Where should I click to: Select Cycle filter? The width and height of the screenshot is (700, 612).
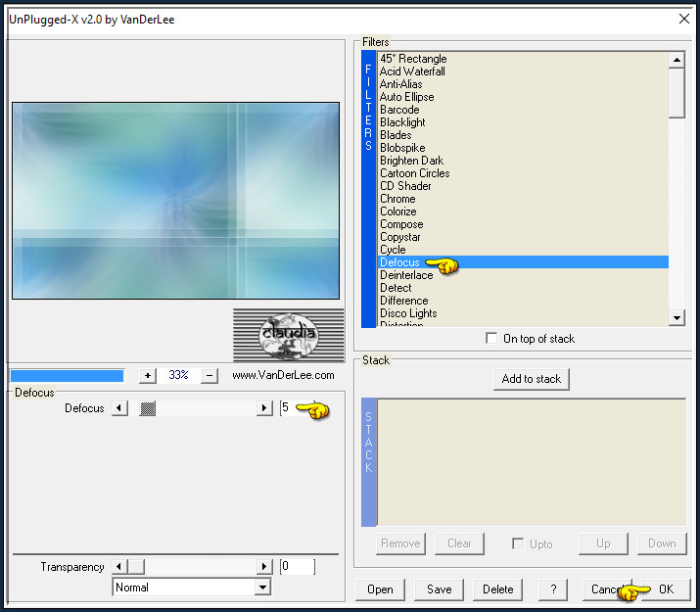(523, 250)
